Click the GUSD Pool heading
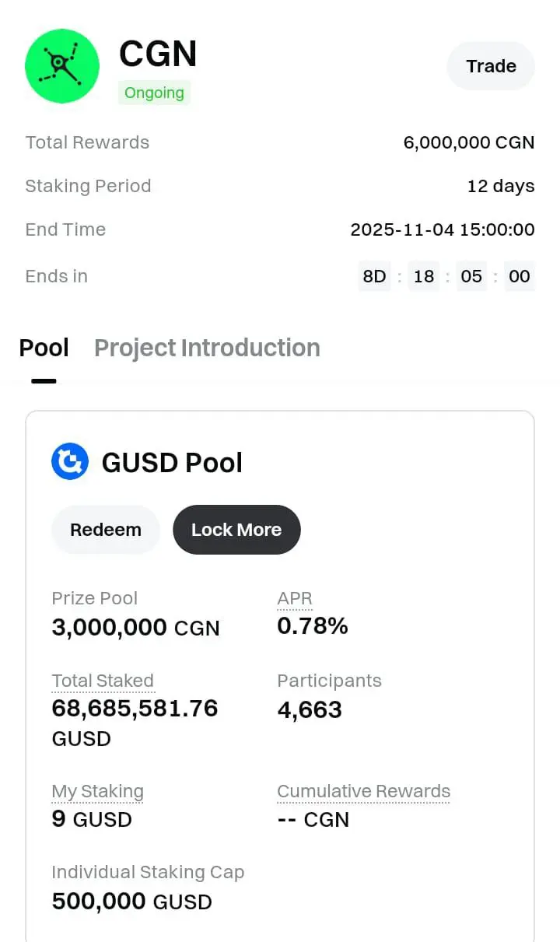 [x=172, y=463]
